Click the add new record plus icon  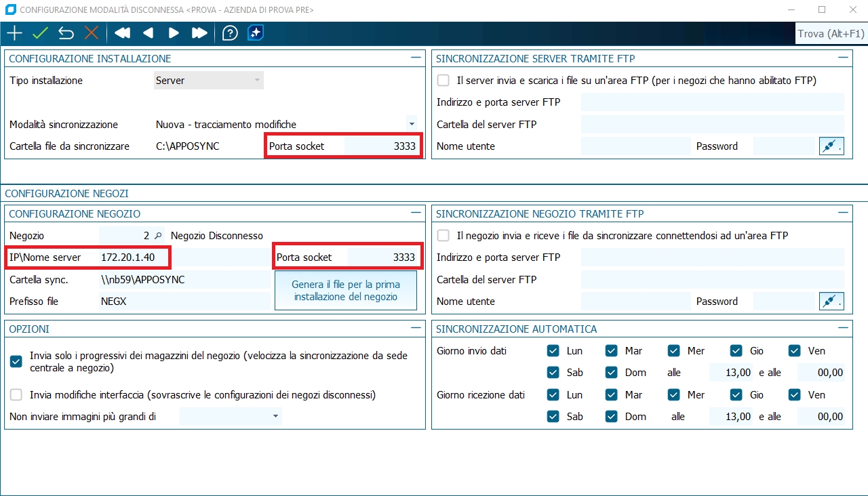pyautogui.click(x=14, y=33)
